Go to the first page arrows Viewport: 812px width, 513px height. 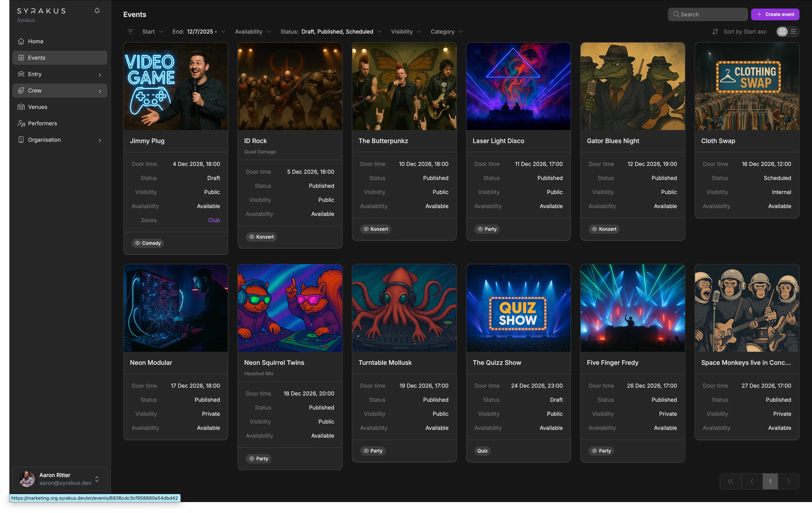pos(730,481)
